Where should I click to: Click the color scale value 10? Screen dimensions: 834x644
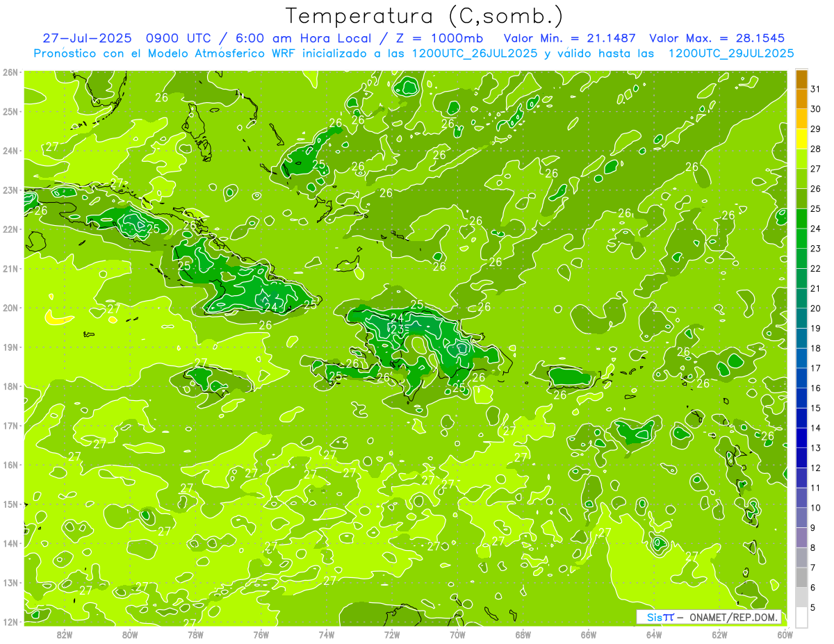[x=816, y=507]
